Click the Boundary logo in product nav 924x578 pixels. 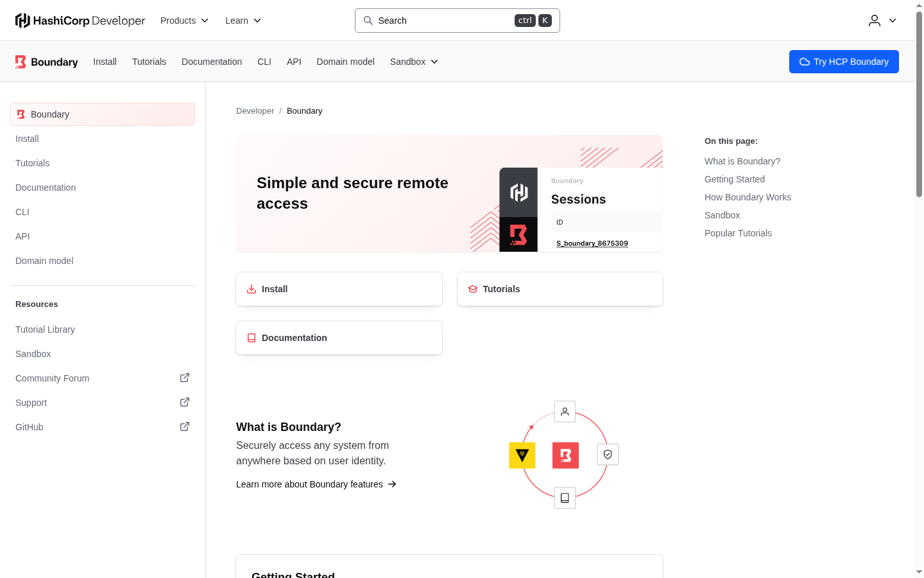pos(46,62)
